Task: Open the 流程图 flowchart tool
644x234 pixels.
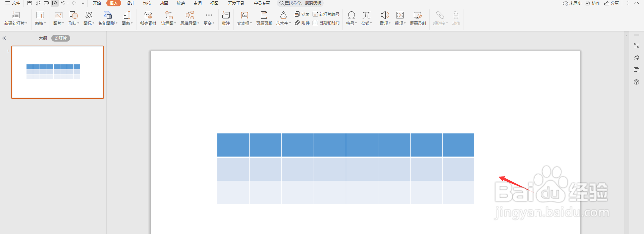Action: [x=169, y=18]
